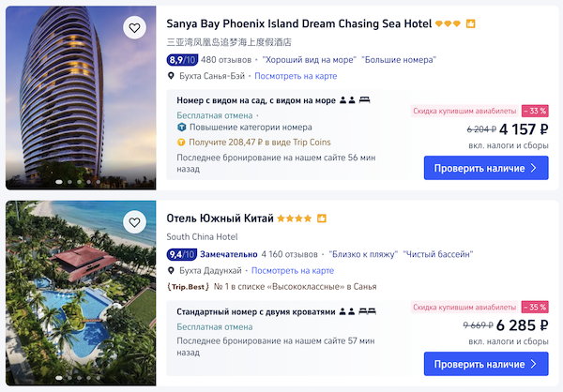The image size is (563, 392).
Task: Click badge icon next to Южный Китай stars
Action: [x=322, y=219]
